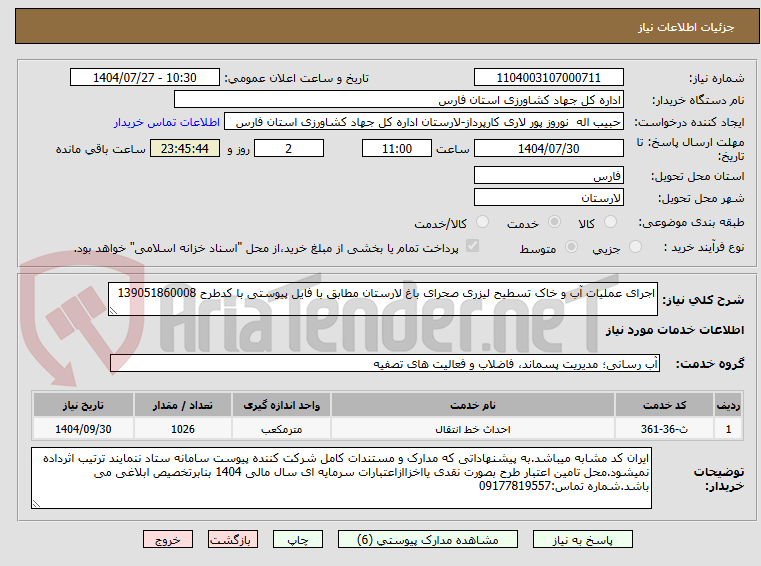This screenshot has height=566, width=761.
Task: Click the واحد اندازه گیری column header
Action: point(281,405)
